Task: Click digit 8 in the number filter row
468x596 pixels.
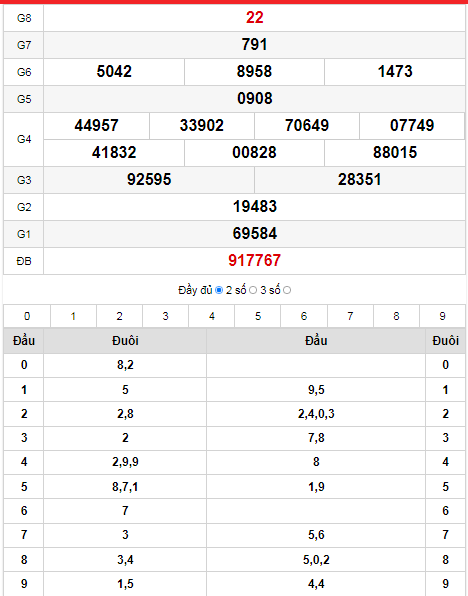Action: [396, 316]
